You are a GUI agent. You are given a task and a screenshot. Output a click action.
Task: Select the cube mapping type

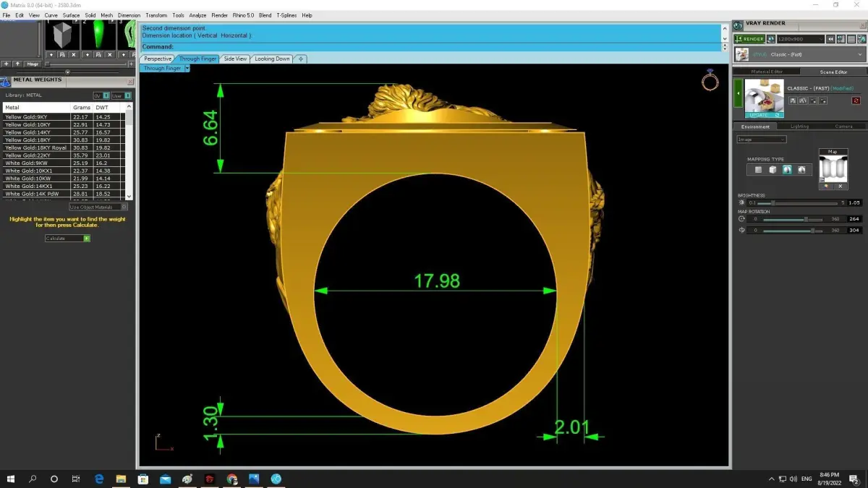pyautogui.click(x=773, y=170)
